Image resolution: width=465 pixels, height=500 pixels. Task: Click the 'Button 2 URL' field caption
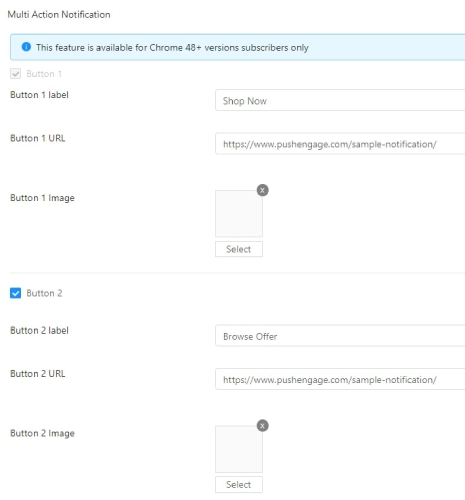tap(38, 374)
